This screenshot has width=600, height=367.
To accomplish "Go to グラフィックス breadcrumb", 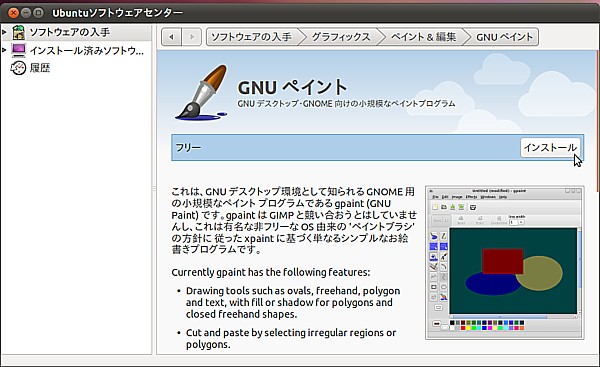I will pyautogui.click(x=341, y=37).
